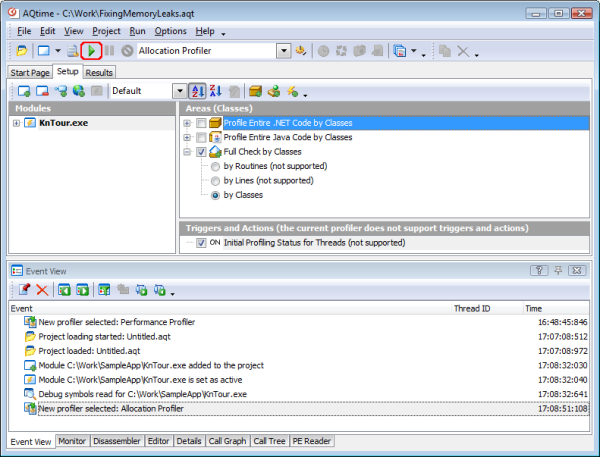
Task: Click the Thread ID column header
Action: (x=487, y=308)
